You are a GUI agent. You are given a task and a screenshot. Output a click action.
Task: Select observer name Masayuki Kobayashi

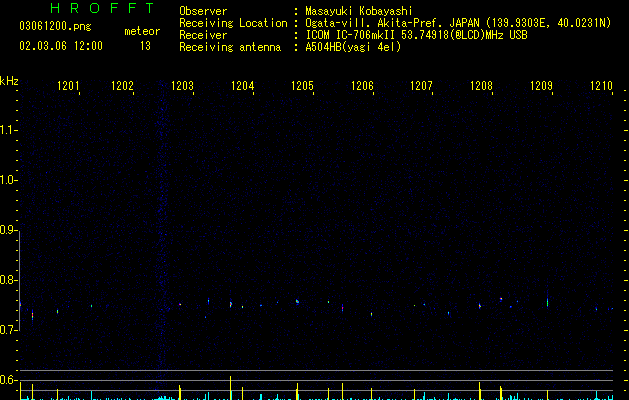[359, 11]
